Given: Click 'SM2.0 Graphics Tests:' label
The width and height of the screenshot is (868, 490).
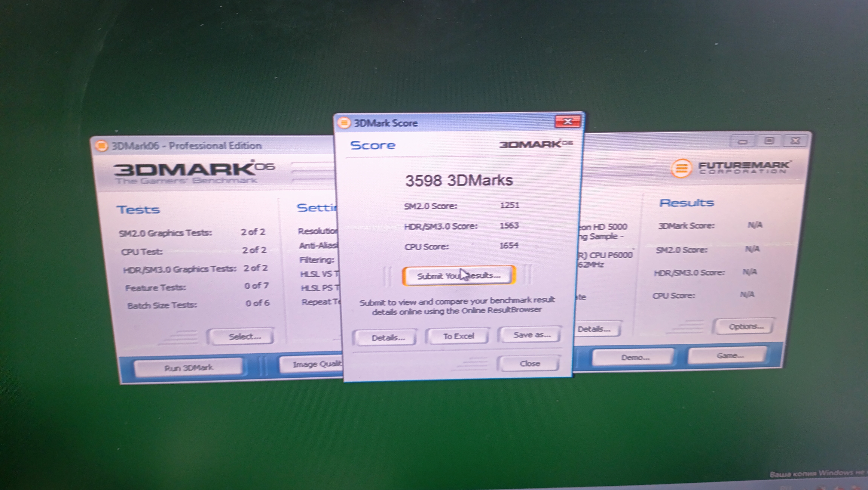Looking at the screenshot, I should coord(165,233).
